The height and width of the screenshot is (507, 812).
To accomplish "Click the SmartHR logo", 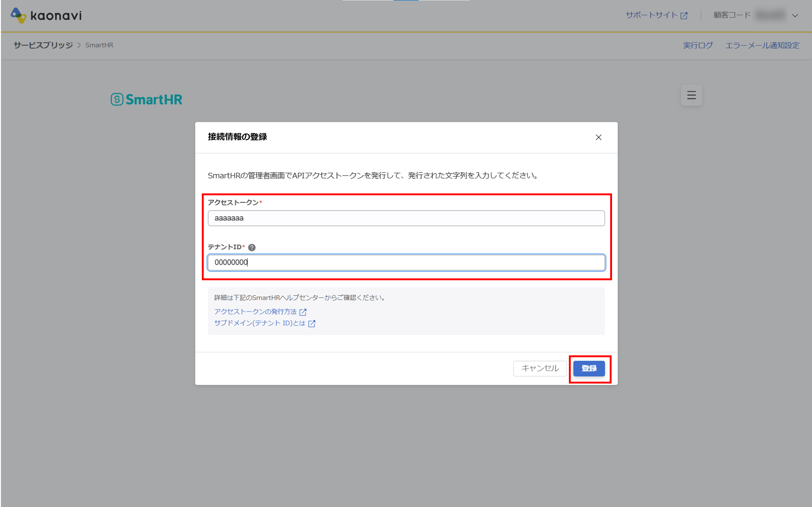I will coord(146,100).
